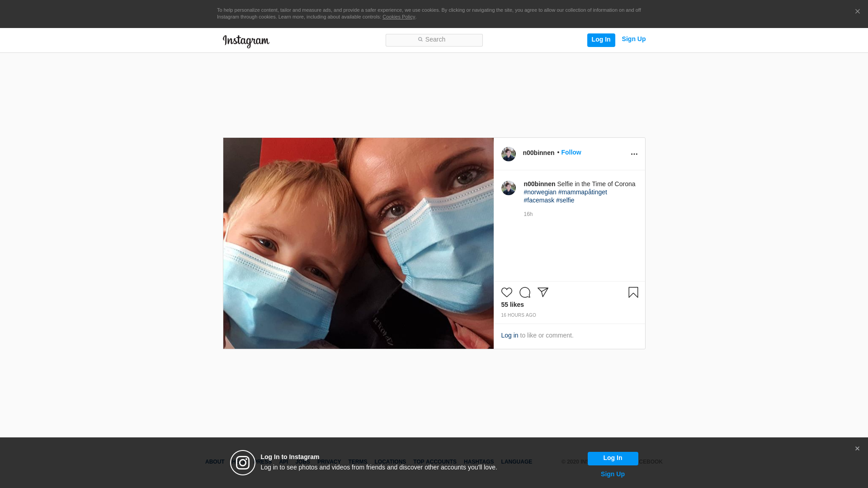Dismiss the cookie notice banner
This screenshot has height=488, width=868.
click(857, 12)
